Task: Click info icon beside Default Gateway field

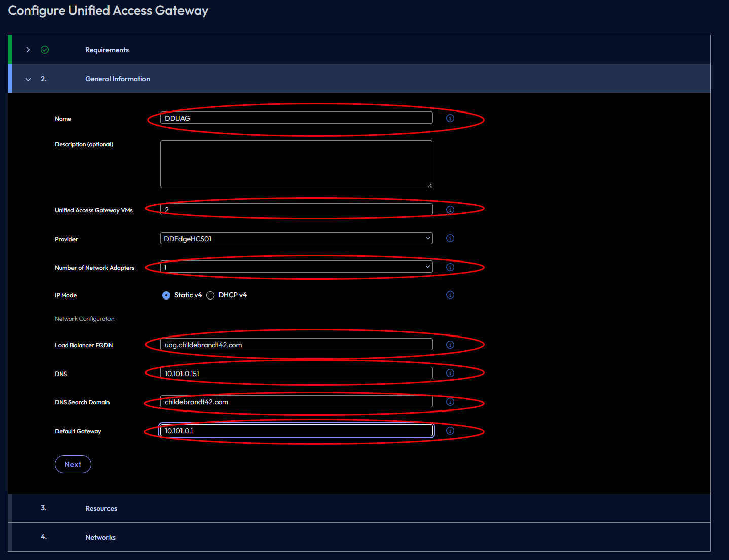Action: coord(450,431)
